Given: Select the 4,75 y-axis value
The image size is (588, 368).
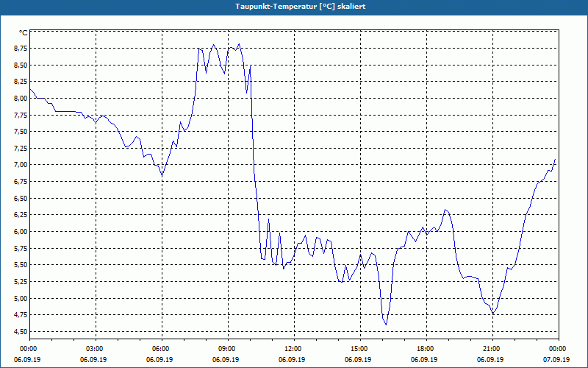Looking at the screenshot, I should pos(21,315).
